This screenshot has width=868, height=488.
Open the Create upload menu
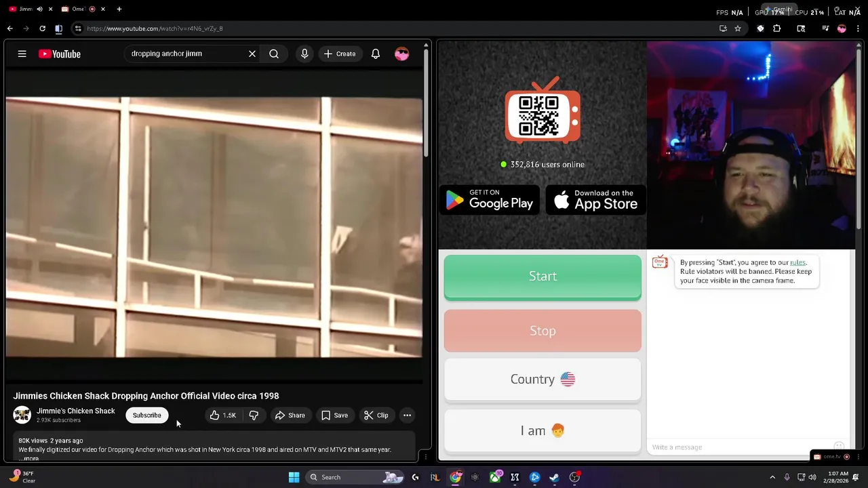(x=340, y=54)
